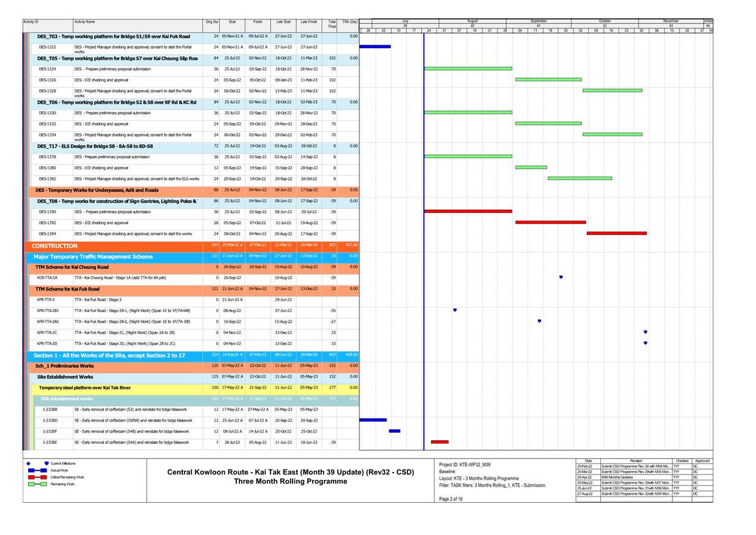The height and width of the screenshot is (535, 756).
Task: Click the milestone marker for KCR-TTA-1A
Action: [561, 277]
